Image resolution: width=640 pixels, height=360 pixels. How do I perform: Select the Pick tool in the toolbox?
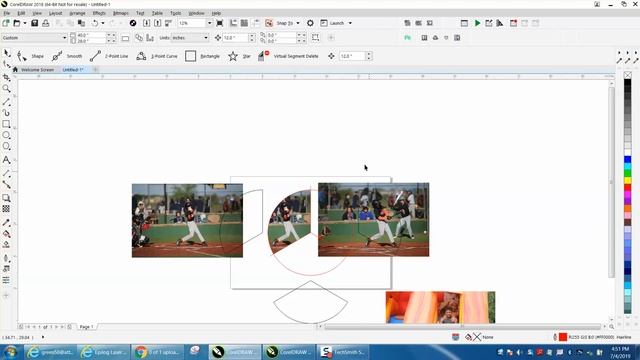tap(7, 53)
